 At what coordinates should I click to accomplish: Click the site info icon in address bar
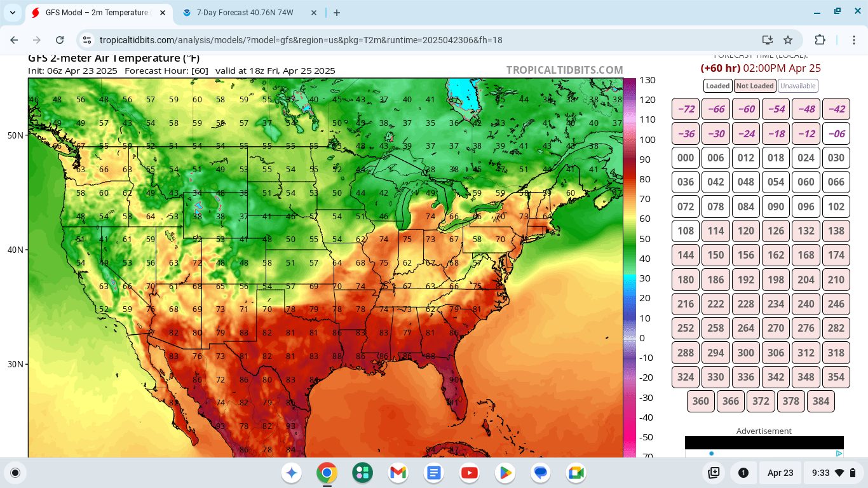87,40
